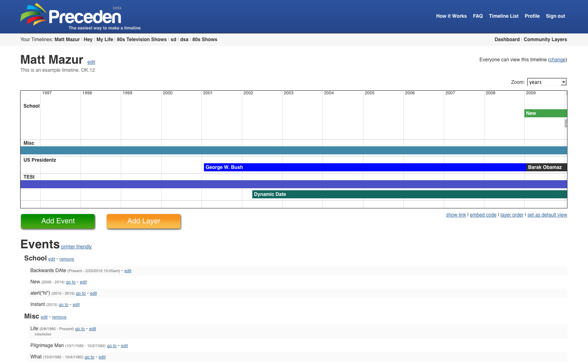Open printer friendly events view

tap(76, 247)
